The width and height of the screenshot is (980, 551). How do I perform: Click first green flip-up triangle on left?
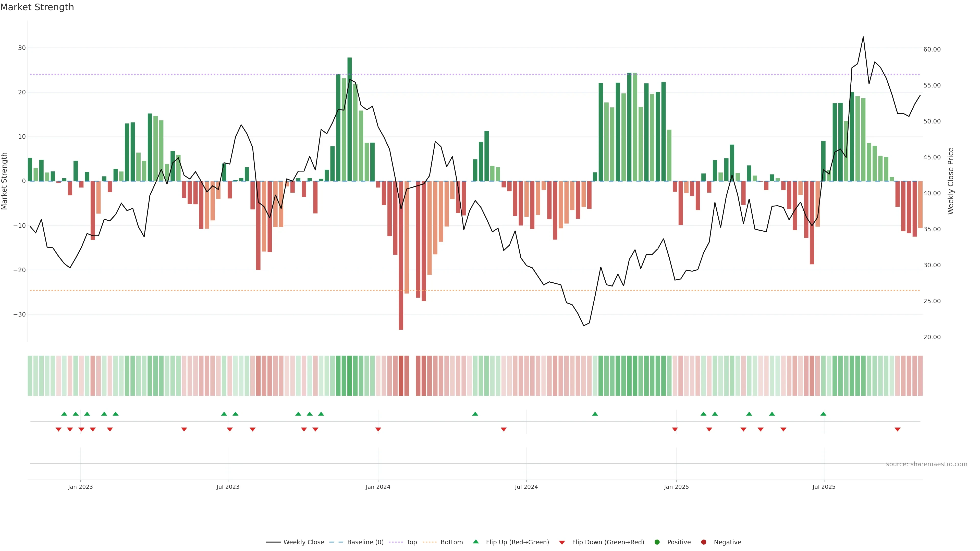64,414
